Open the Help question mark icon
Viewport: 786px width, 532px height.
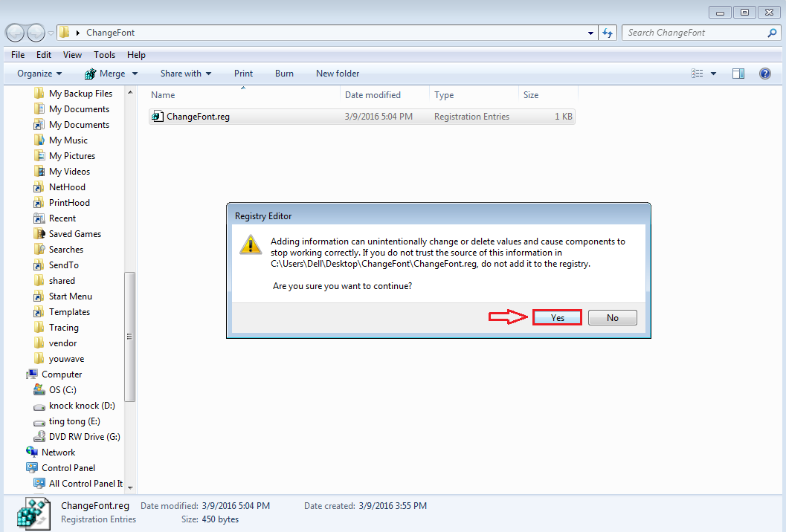[x=764, y=74]
